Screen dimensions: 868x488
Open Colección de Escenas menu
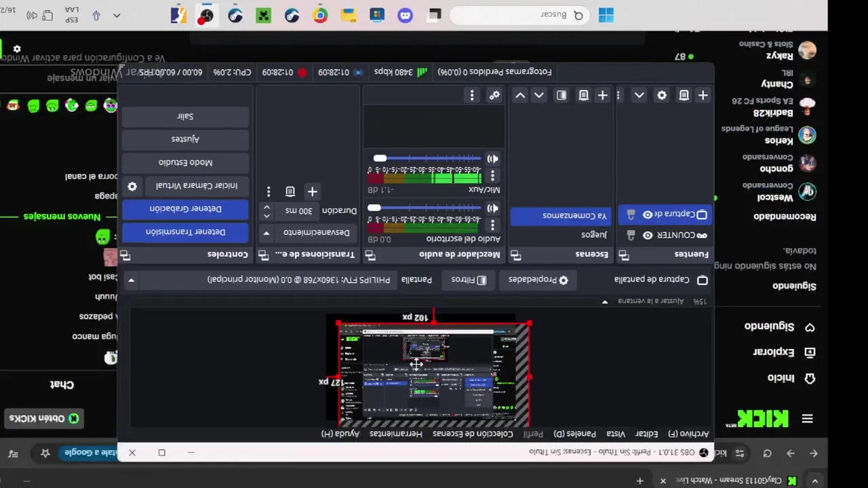coord(473,434)
